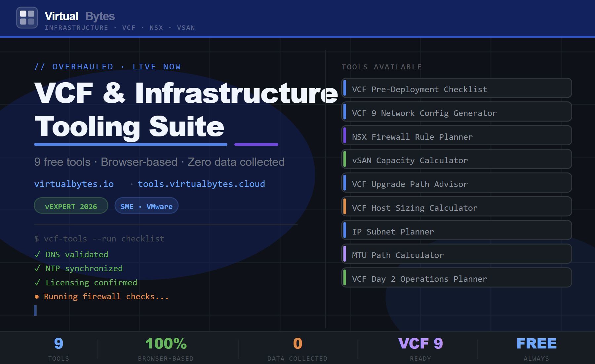Viewport: 595px width, 364px height.
Task: Open the IP Subnet Planner tool
Action: [x=456, y=230]
